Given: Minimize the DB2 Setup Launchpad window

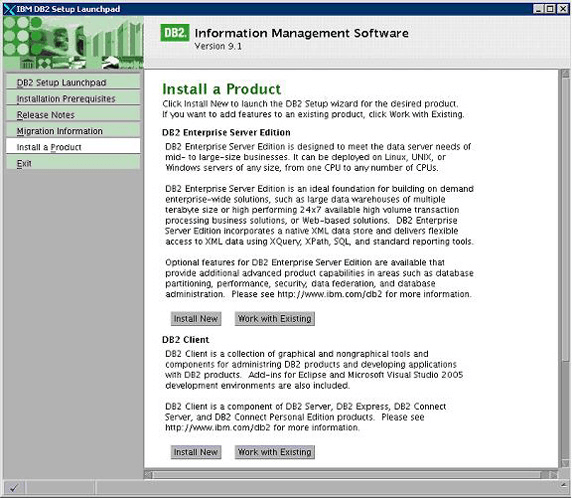Looking at the screenshot, I should (538, 9).
